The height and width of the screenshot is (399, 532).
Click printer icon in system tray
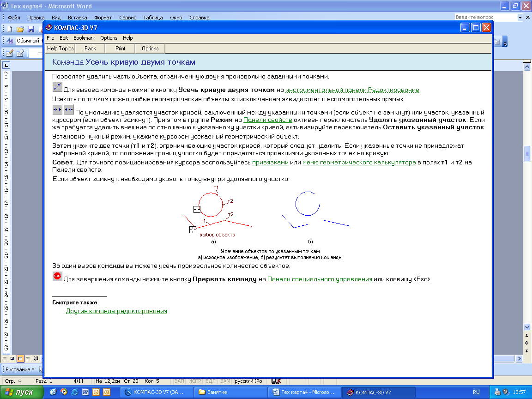497,392
